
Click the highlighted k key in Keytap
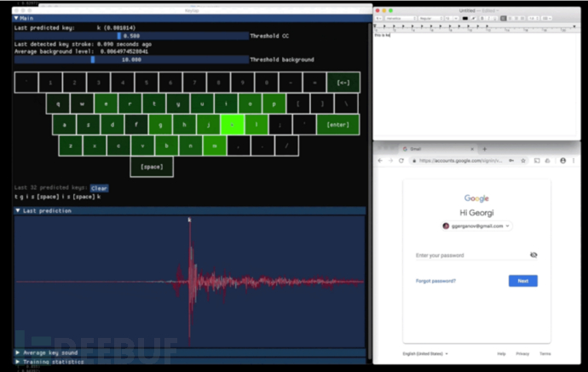point(232,125)
